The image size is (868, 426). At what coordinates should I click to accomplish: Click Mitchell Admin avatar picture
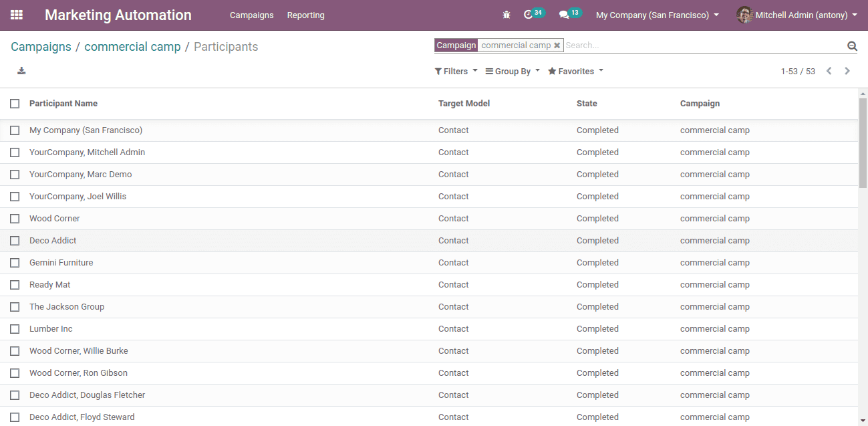(x=744, y=15)
